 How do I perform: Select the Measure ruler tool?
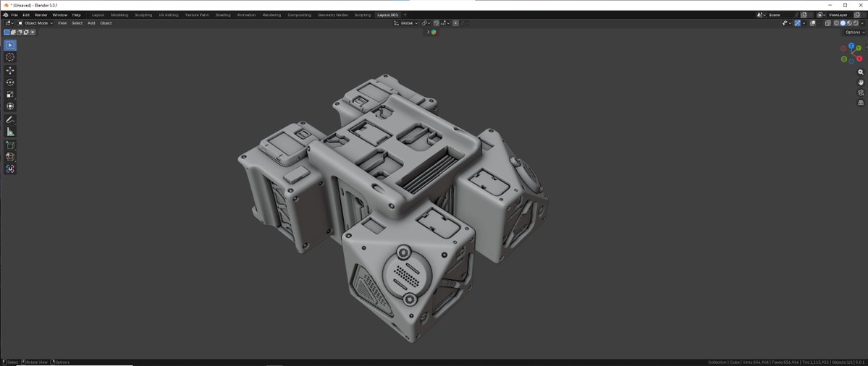[10, 132]
